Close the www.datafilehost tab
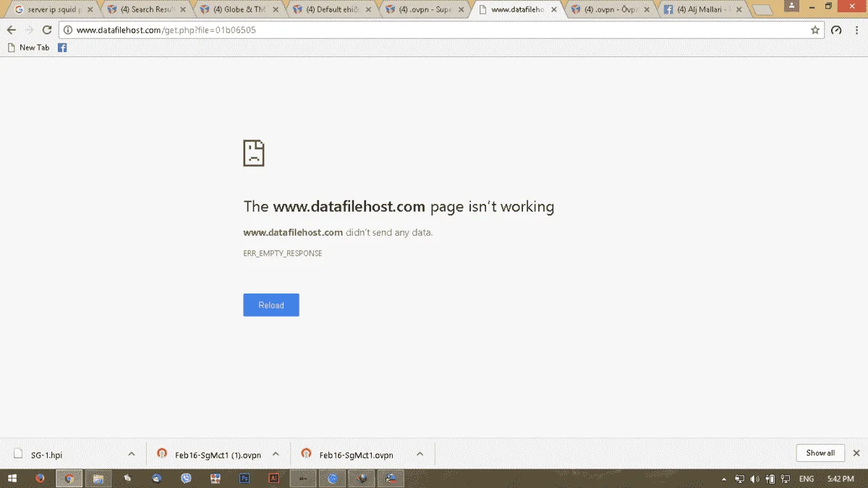Image resolution: width=868 pixels, height=488 pixels. [x=554, y=10]
